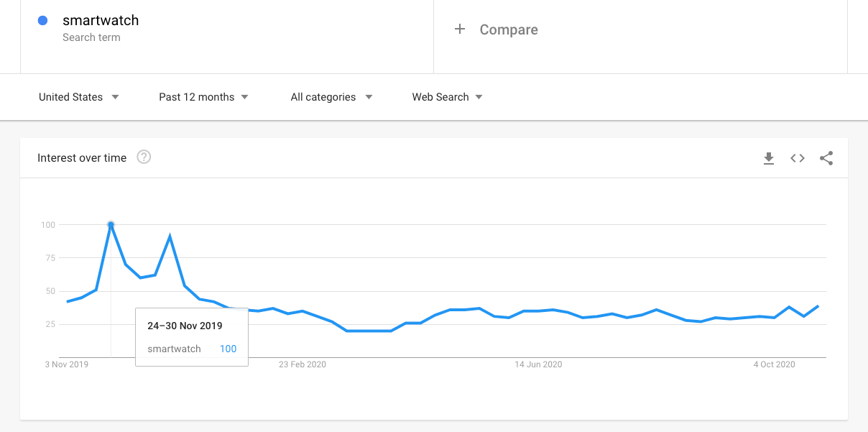Click the 14 Jun 2020 axis label
868x432 pixels.
tap(538, 364)
